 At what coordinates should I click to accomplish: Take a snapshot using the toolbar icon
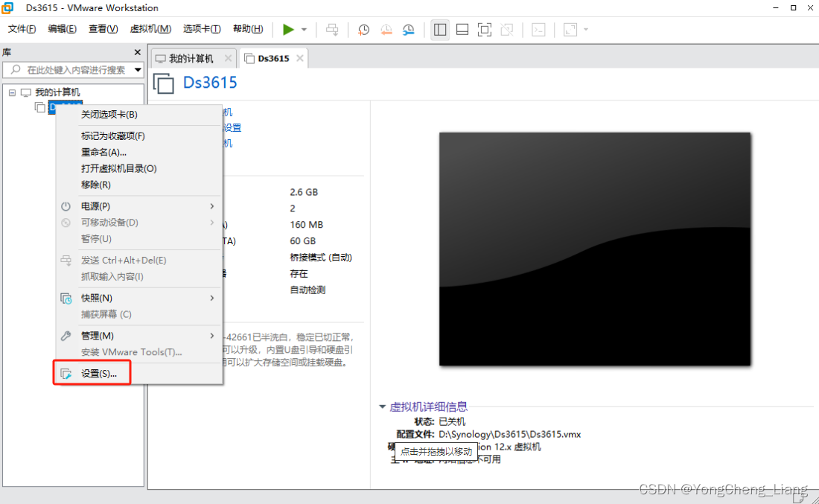[363, 30]
